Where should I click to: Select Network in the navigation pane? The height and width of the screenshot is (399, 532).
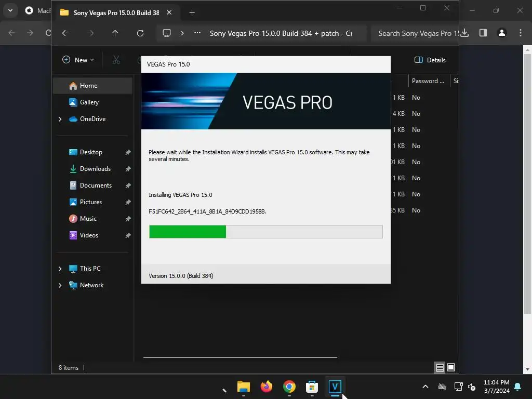click(91, 285)
